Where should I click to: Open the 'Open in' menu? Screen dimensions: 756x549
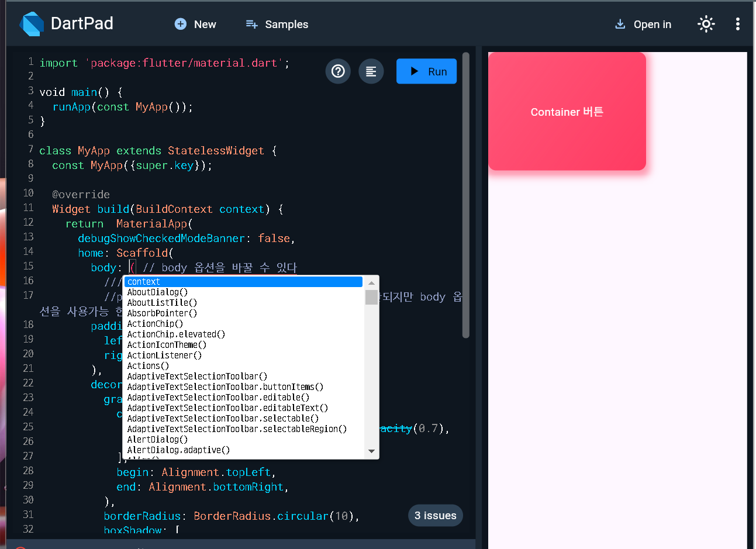[x=643, y=24]
